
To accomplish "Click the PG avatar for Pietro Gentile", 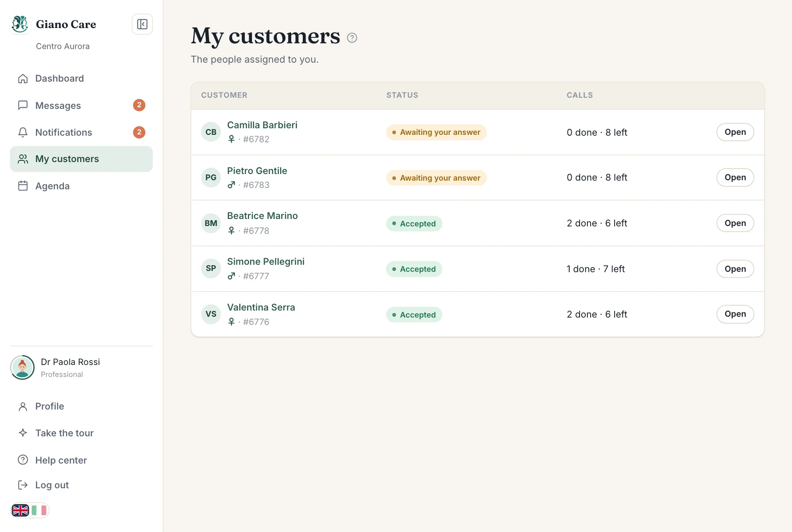I will click(x=211, y=177).
